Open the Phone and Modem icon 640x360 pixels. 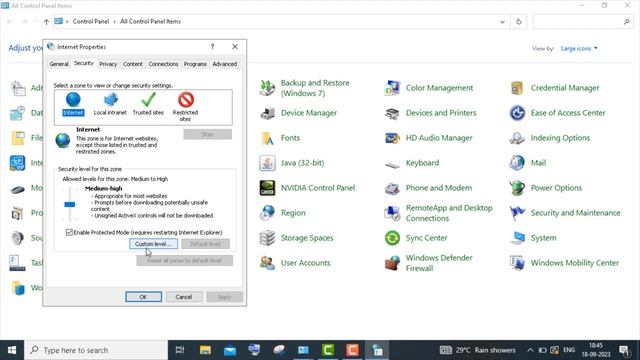[392, 188]
